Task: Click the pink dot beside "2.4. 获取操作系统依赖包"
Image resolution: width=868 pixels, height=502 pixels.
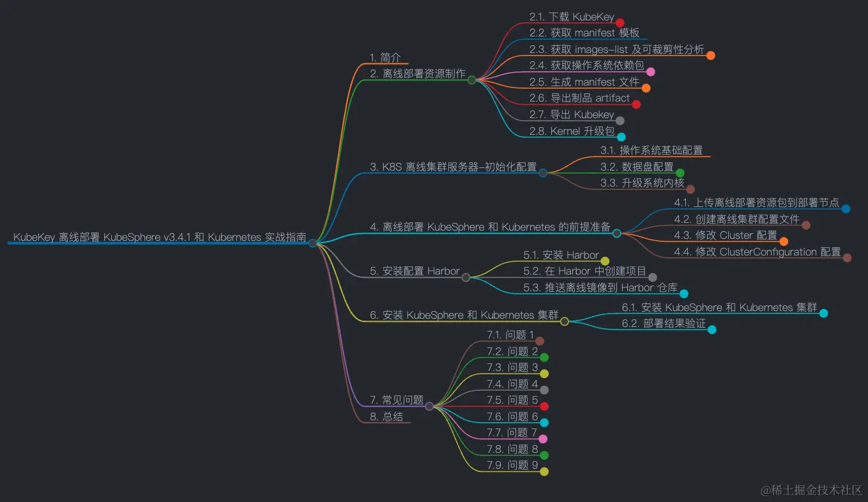Action: click(x=651, y=71)
